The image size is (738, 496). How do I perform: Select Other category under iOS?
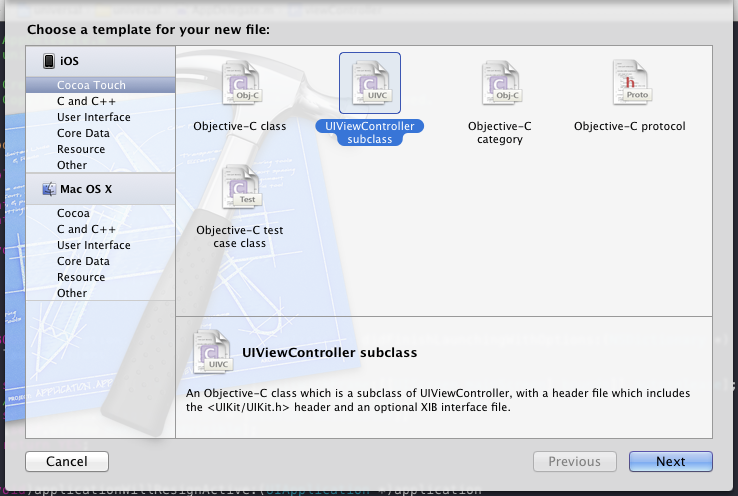pyautogui.click(x=72, y=165)
